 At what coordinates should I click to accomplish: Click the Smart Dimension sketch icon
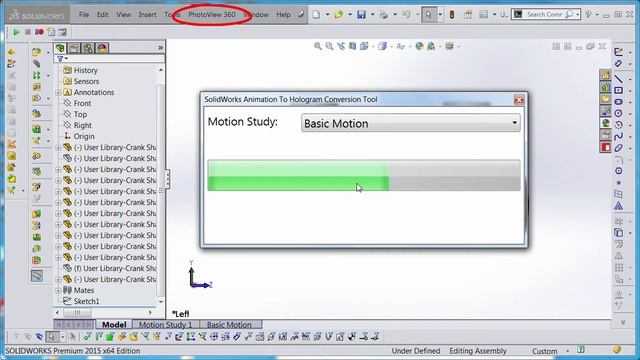click(x=619, y=63)
